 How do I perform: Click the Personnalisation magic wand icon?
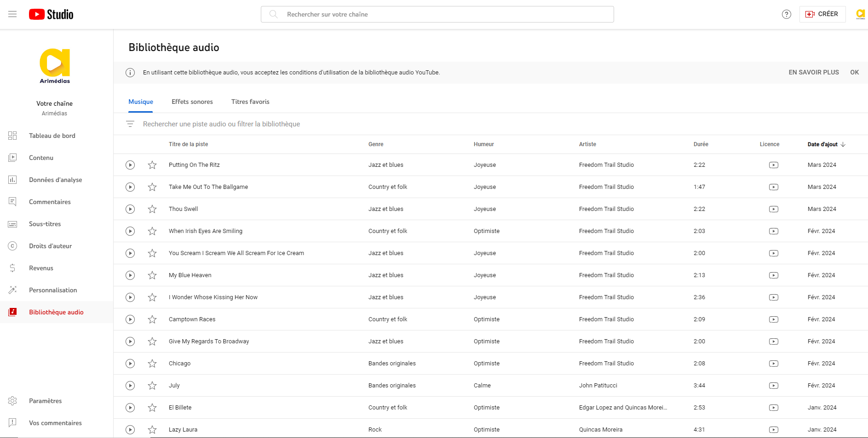(12, 290)
